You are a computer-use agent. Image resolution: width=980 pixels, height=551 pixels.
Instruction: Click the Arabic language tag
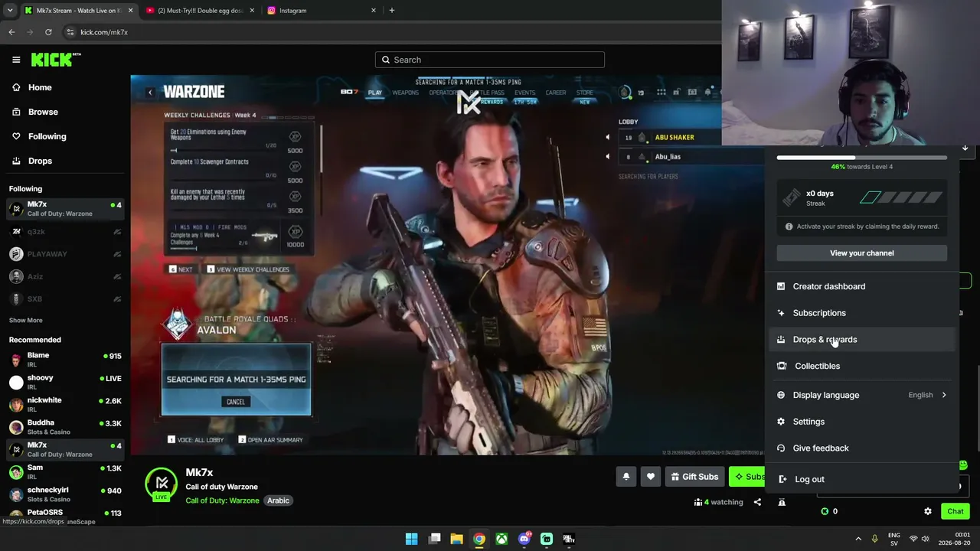278,500
